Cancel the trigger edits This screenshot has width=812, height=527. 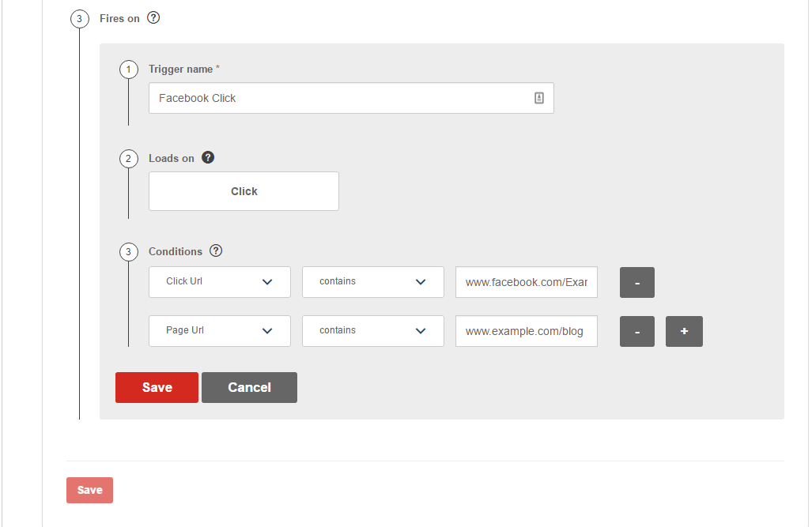pos(249,387)
